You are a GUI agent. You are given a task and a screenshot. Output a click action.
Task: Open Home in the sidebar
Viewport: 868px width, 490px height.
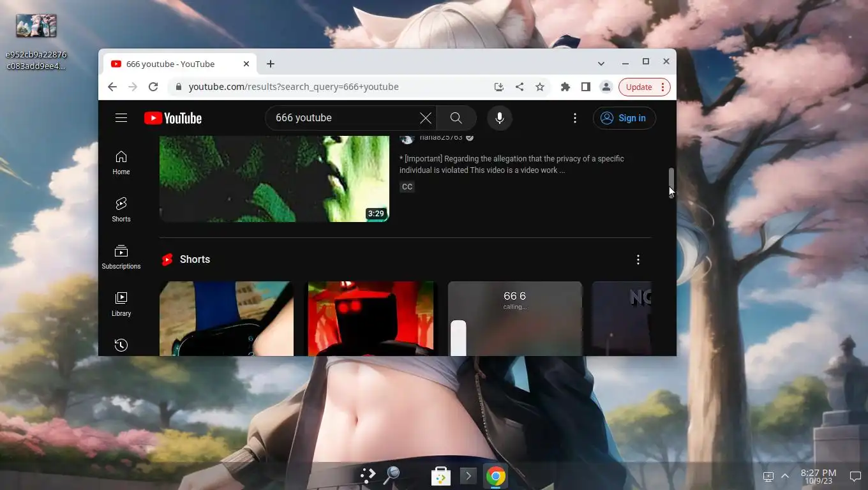click(x=121, y=163)
